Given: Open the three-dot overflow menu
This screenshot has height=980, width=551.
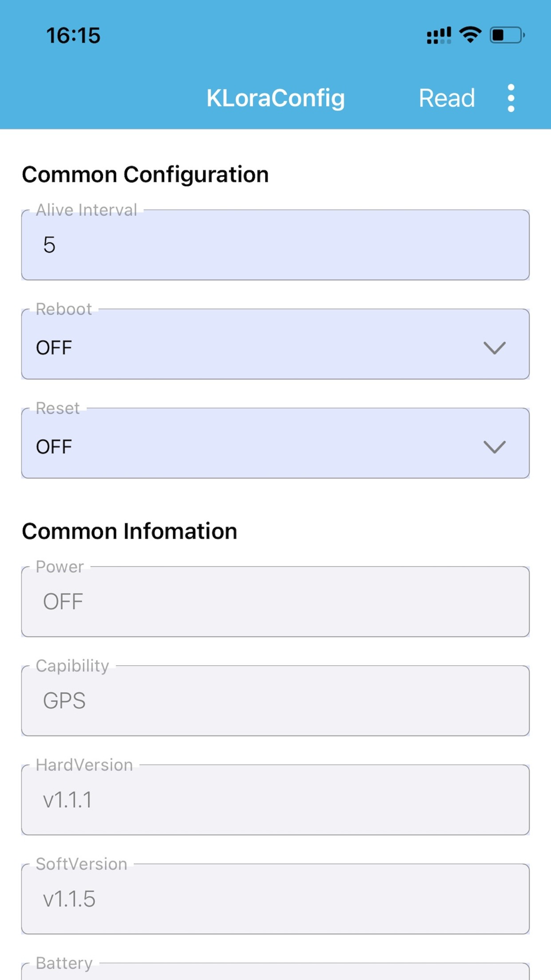Looking at the screenshot, I should [511, 98].
